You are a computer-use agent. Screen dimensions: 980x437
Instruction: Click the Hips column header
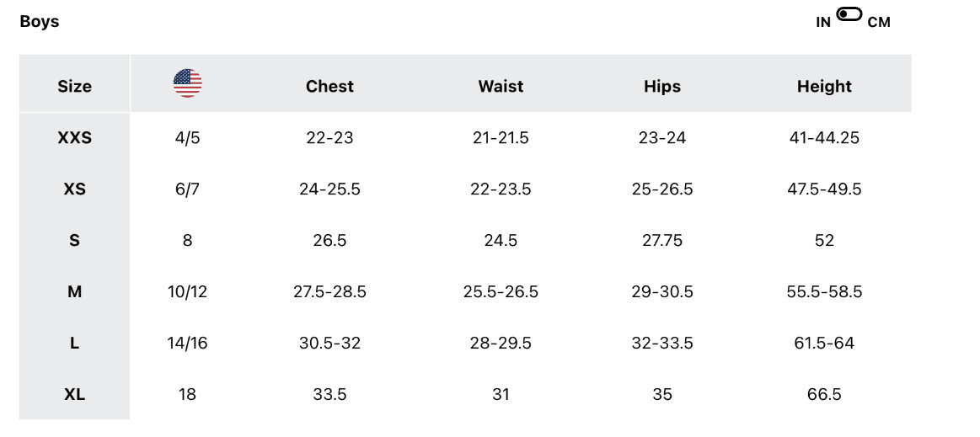click(662, 86)
